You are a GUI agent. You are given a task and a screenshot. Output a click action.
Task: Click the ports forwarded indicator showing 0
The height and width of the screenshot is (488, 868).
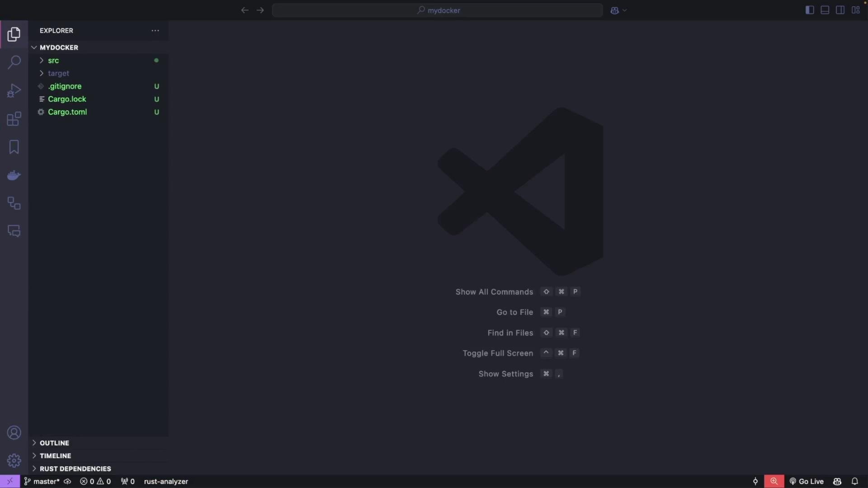(x=127, y=481)
